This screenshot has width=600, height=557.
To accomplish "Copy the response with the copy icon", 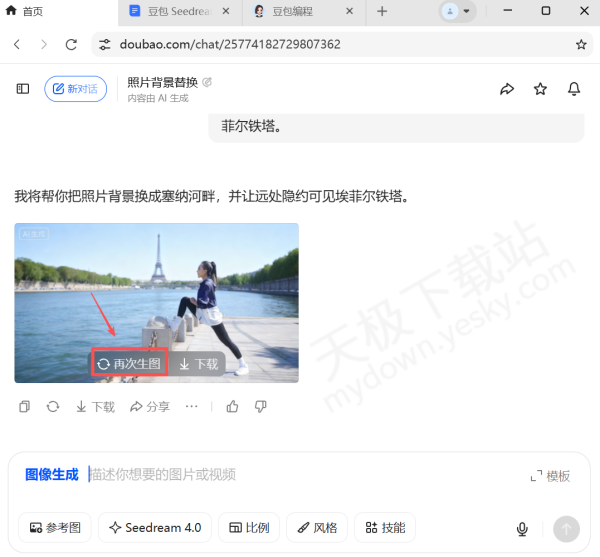I will [25, 407].
